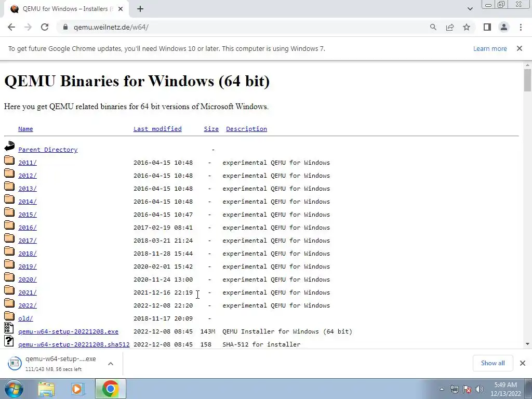Click the zoom magnifier icon in address bar
The image size is (532, 399).
(x=433, y=27)
